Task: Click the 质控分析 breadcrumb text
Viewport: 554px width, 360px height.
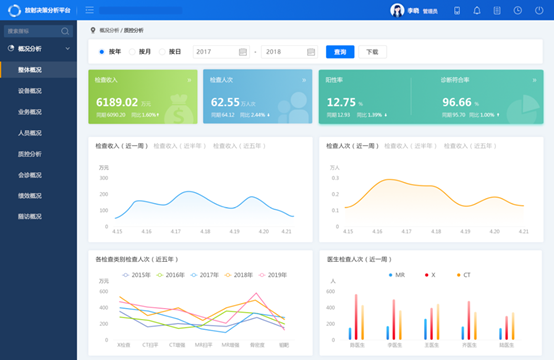Action: pyautogui.click(x=134, y=30)
